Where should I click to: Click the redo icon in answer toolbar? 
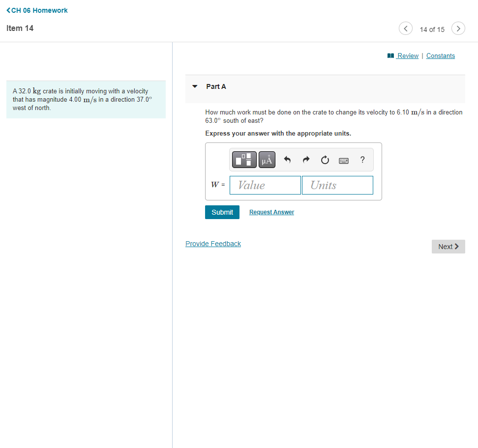tap(306, 159)
